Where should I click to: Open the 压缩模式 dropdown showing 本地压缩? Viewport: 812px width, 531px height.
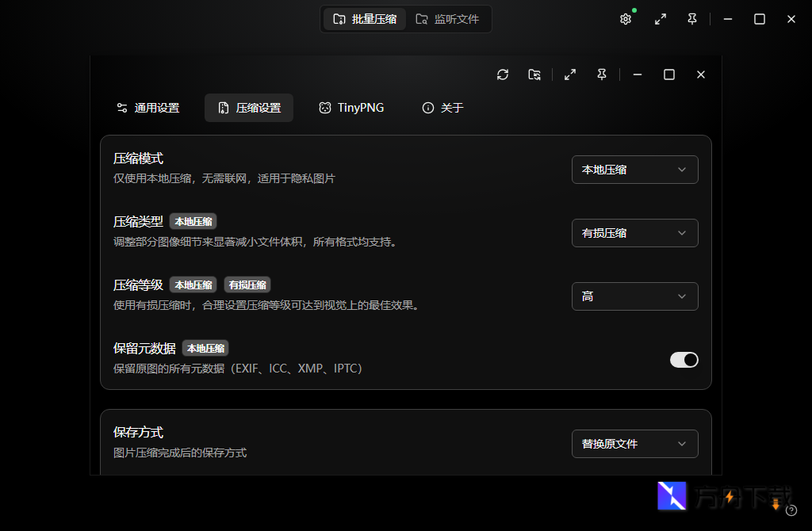634,169
